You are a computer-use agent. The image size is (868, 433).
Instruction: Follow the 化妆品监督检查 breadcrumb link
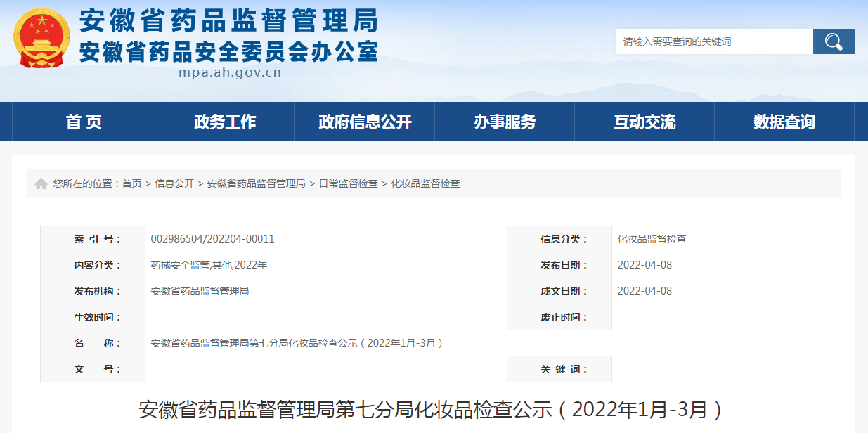(x=425, y=183)
